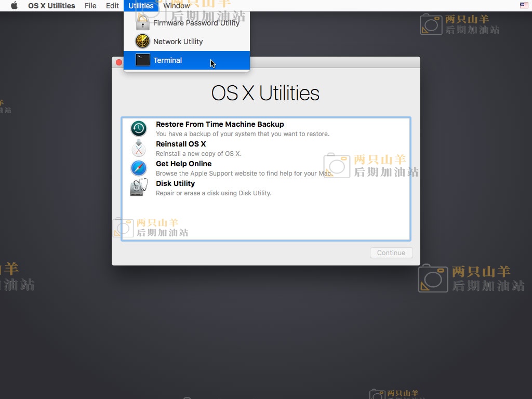Select the Firmware Password Utility menu label

click(x=196, y=23)
